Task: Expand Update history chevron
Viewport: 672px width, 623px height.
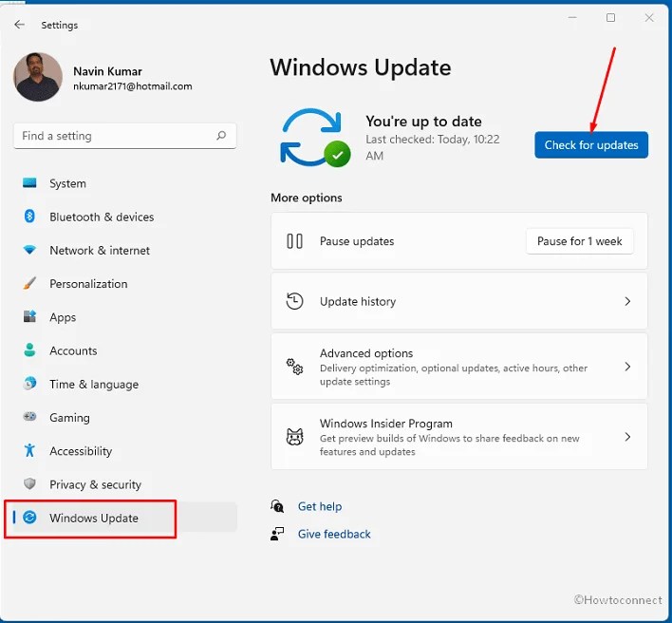Action: tap(627, 301)
